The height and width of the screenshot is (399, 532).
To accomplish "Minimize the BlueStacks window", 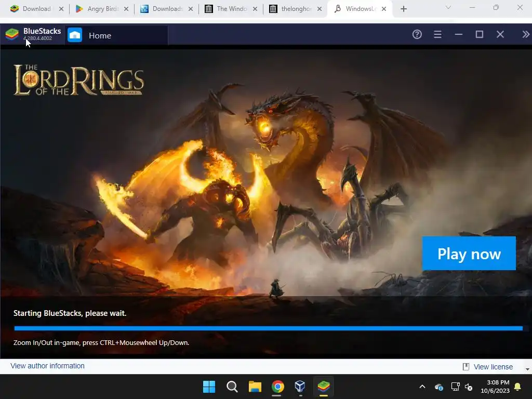I will tap(459, 34).
